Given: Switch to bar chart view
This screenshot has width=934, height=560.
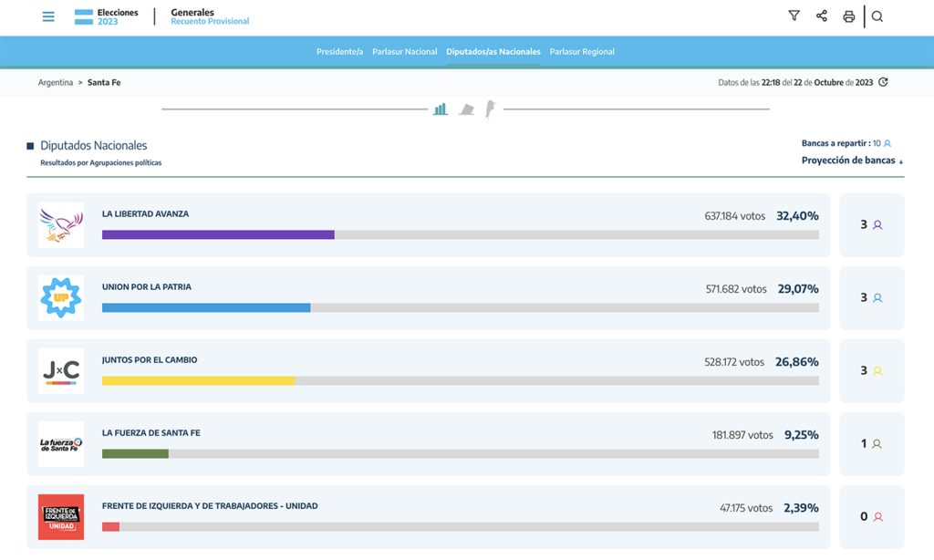Looking at the screenshot, I should (441, 109).
